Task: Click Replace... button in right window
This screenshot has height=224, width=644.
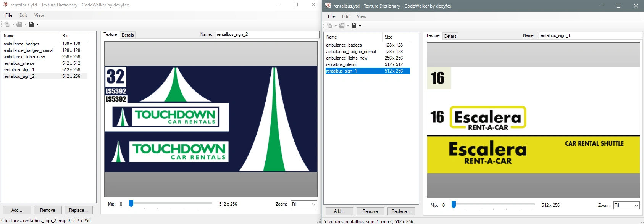Action: click(401, 211)
